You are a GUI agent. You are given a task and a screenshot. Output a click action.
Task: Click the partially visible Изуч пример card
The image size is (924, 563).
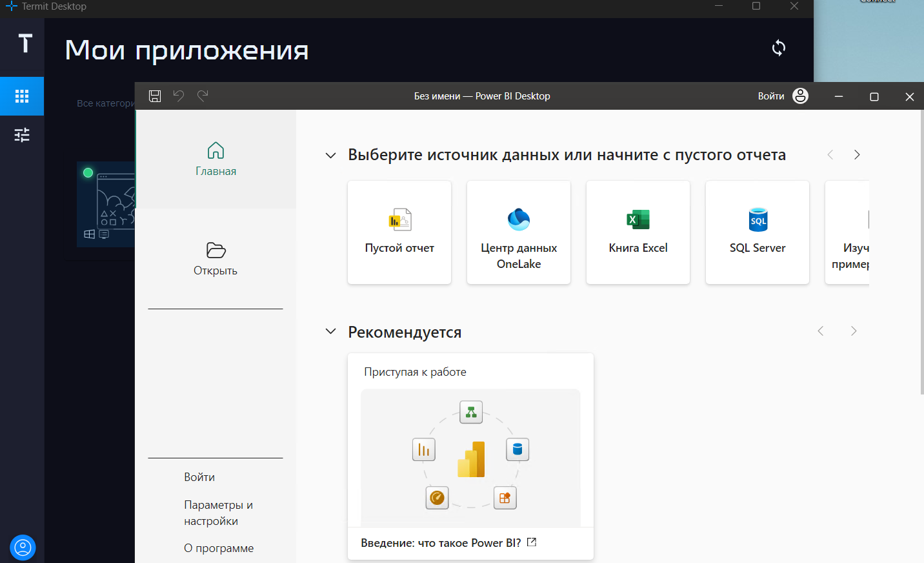pyautogui.click(x=847, y=232)
